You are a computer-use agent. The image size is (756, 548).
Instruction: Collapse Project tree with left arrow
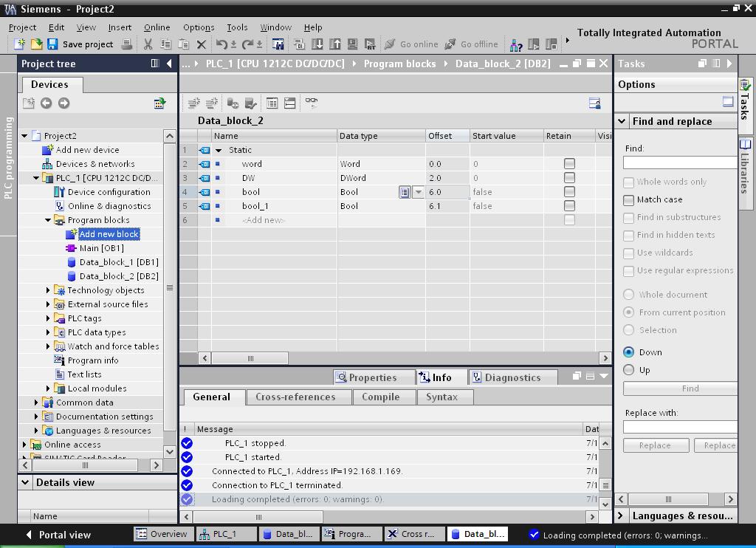click(169, 64)
